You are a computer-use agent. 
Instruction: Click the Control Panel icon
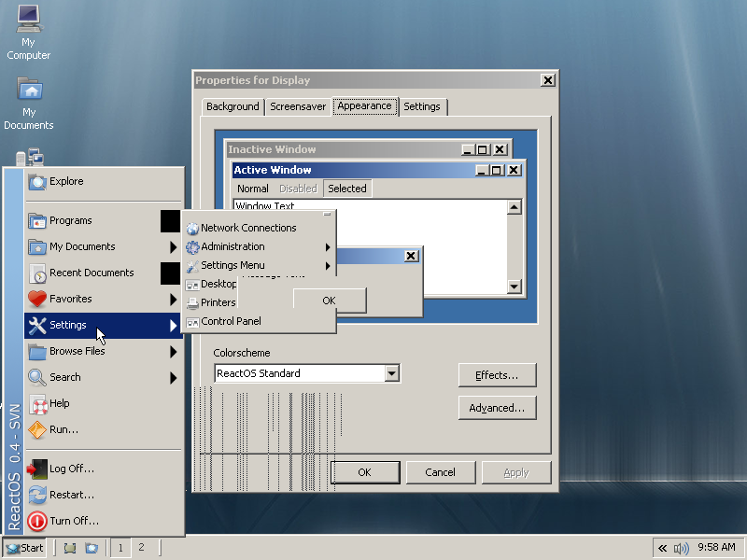(x=192, y=322)
